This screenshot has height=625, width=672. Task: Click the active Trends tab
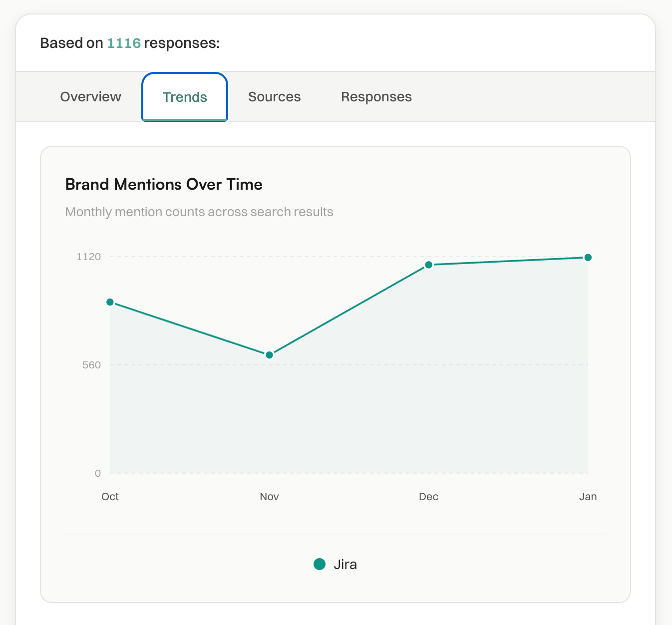[x=184, y=97]
